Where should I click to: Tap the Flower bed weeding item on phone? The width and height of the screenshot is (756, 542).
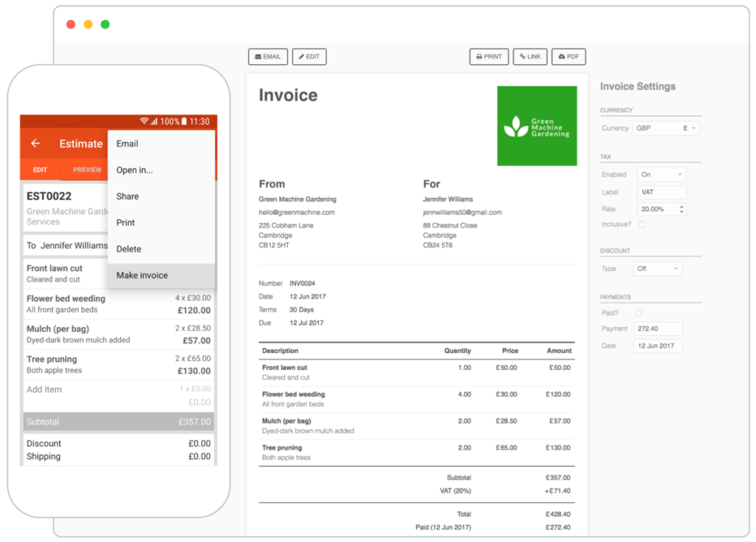coord(119,304)
